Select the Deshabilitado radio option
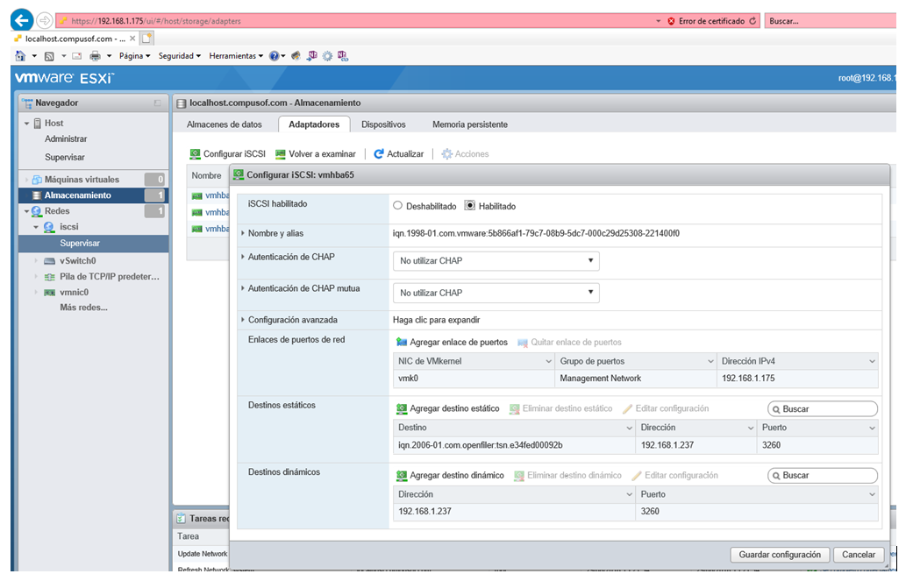The width and height of the screenshot is (913, 588). [397, 205]
